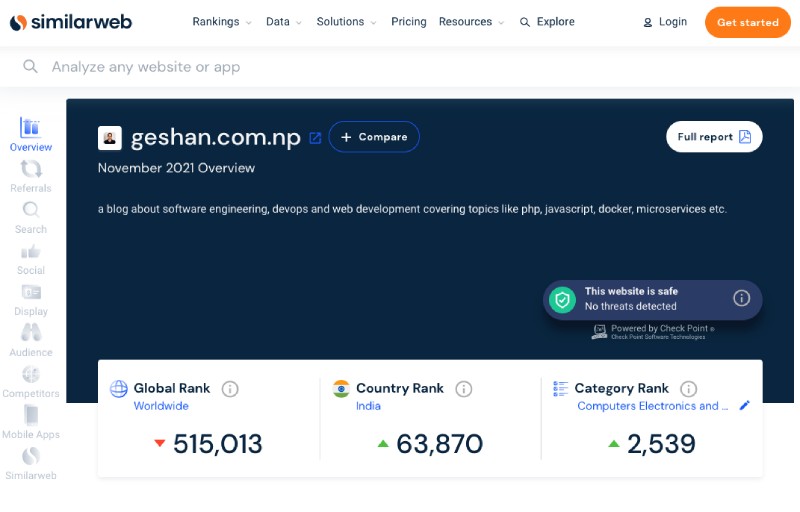The height and width of the screenshot is (512, 800).
Task: Open the Pricing page
Action: [x=408, y=22]
